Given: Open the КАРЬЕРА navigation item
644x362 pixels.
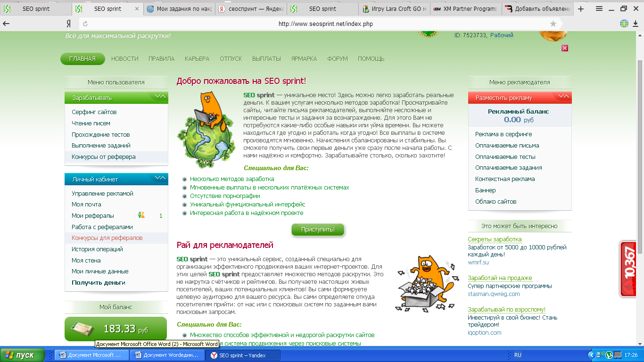Looking at the screenshot, I should point(197,59).
